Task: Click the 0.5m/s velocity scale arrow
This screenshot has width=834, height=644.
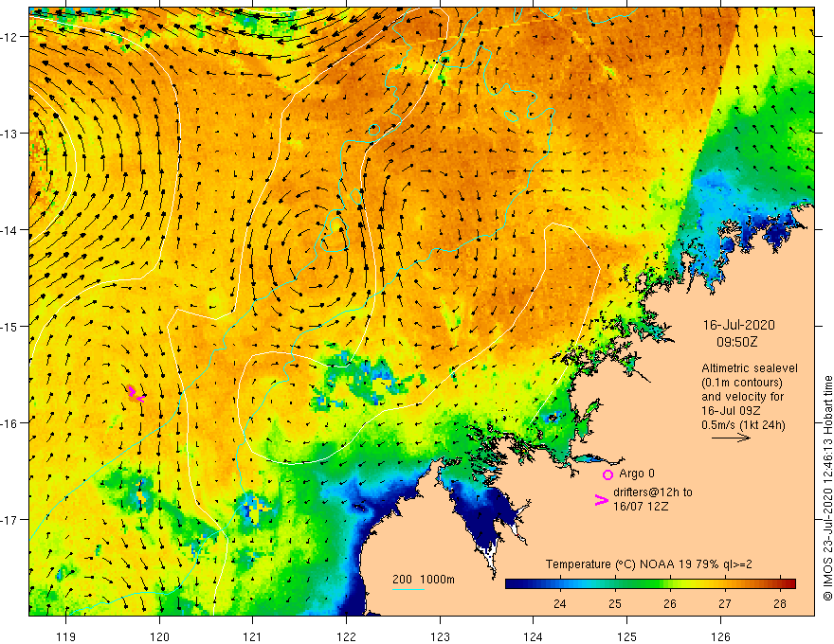Action: (731, 438)
